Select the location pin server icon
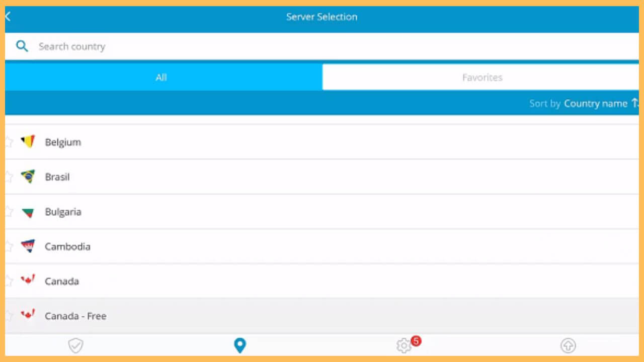 (240, 345)
